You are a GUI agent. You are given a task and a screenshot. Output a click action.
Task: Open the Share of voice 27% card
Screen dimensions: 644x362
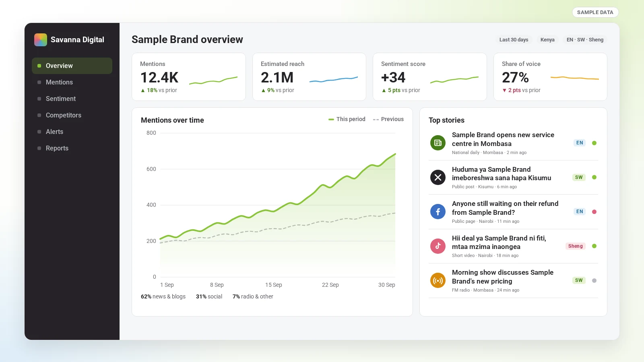(x=550, y=77)
